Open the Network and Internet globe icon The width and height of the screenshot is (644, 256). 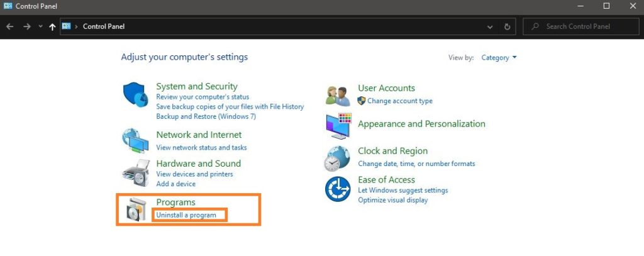click(136, 142)
